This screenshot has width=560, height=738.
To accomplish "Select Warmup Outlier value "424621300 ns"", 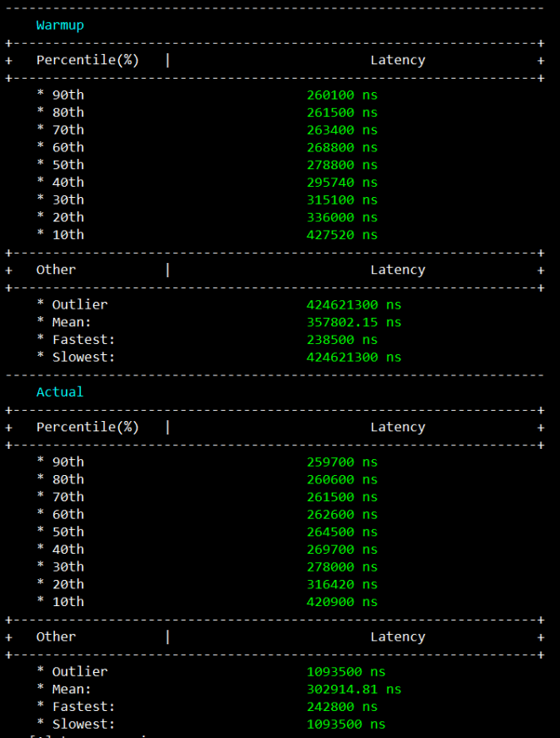I will click(354, 304).
